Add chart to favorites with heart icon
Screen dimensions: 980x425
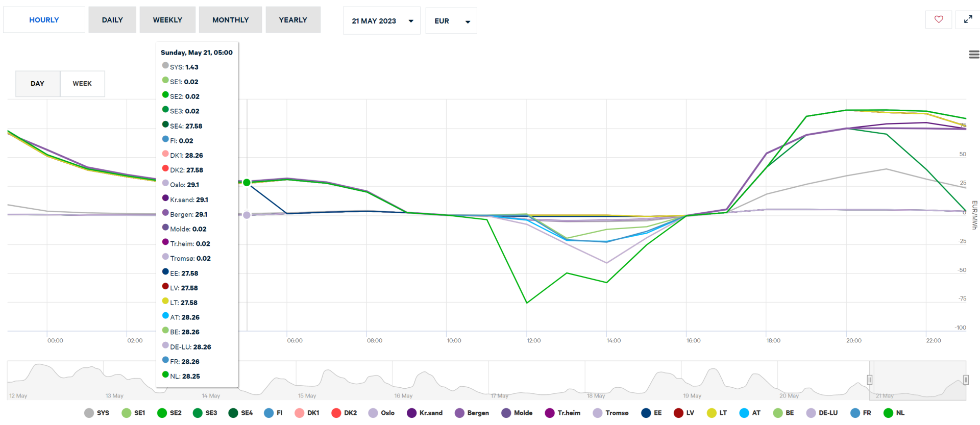point(938,19)
